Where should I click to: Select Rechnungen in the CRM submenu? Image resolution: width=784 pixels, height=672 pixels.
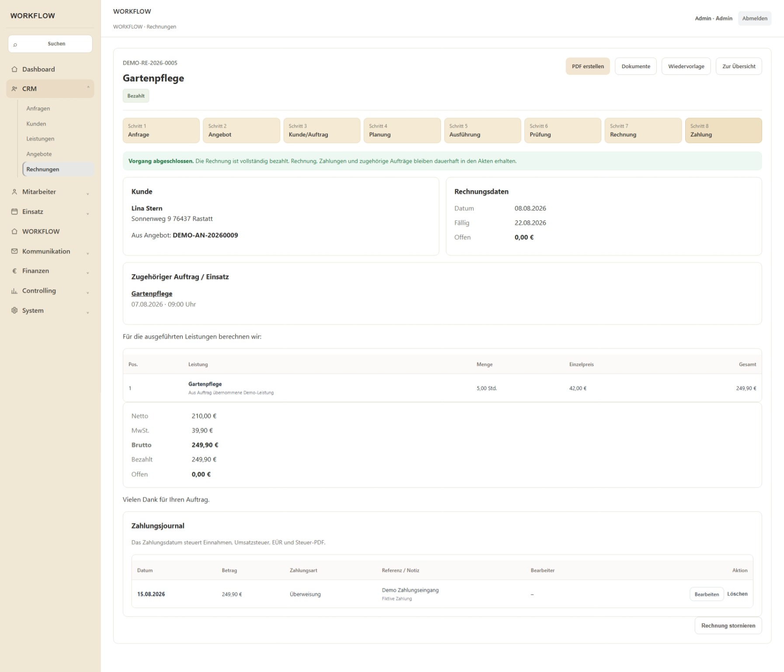(58, 169)
